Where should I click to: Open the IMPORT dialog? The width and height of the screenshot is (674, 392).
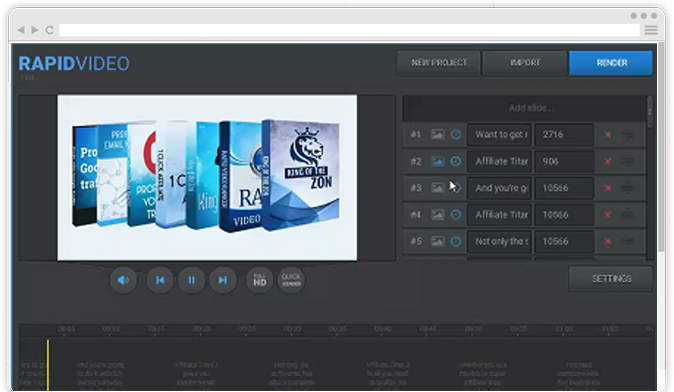[x=524, y=63]
